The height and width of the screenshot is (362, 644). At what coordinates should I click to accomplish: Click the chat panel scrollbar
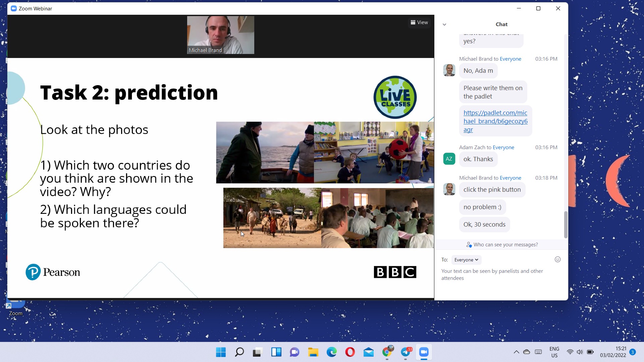click(566, 224)
